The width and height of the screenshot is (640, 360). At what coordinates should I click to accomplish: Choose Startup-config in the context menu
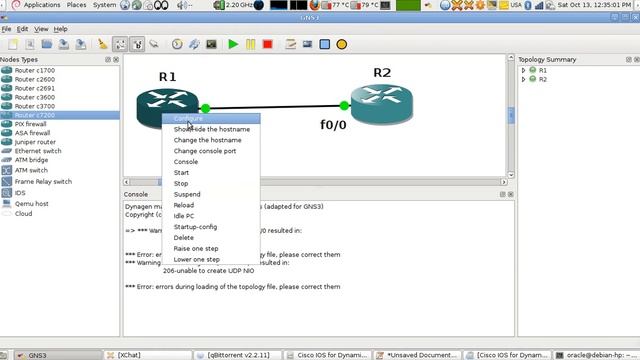[x=211, y=227]
